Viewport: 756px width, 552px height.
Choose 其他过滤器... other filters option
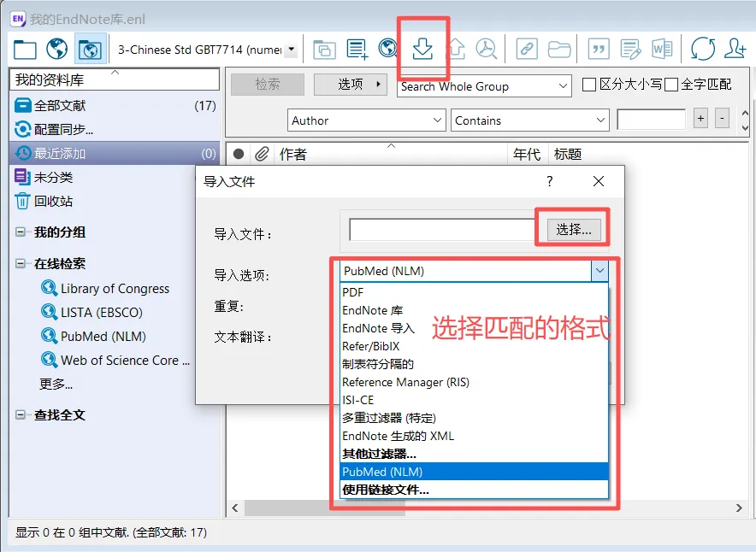(474, 454)
